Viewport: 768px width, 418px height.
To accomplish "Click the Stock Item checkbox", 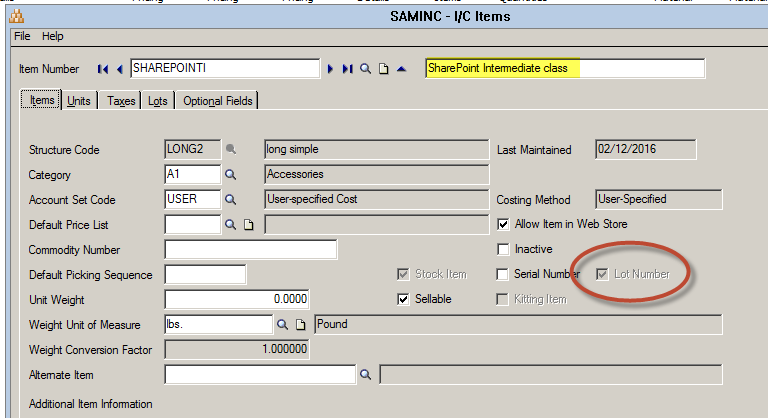I will (x=403, y=274).
